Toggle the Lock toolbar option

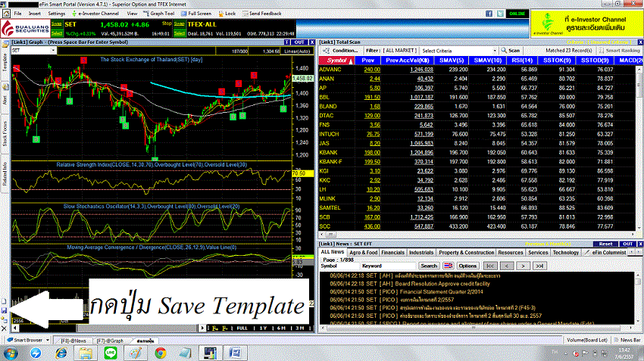(x=227, y=14)
